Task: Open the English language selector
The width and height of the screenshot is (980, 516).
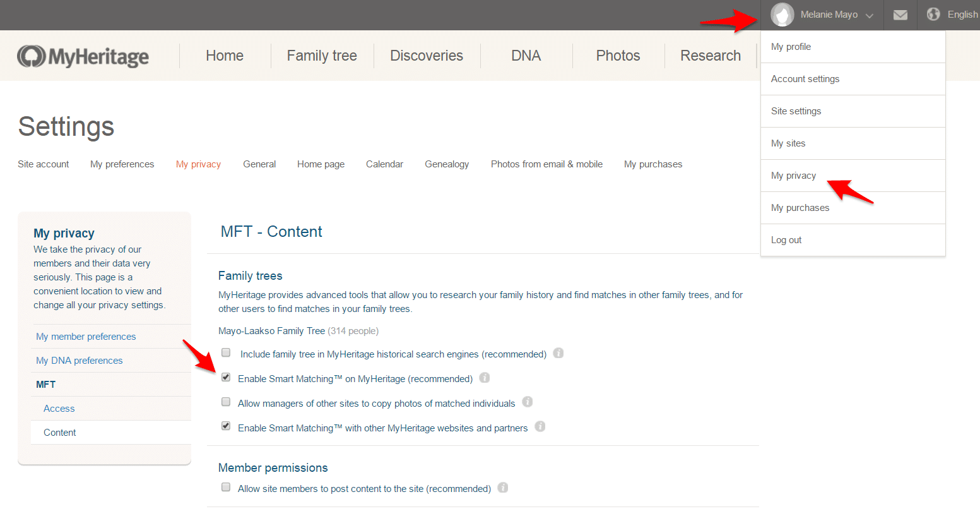Action: pyautogui.click(x=962, y=15)
